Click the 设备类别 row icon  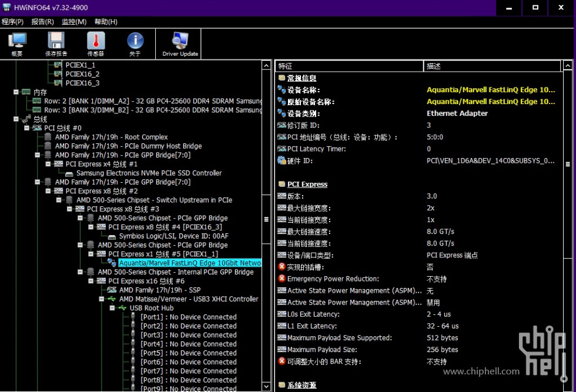(x=282, y=113)
